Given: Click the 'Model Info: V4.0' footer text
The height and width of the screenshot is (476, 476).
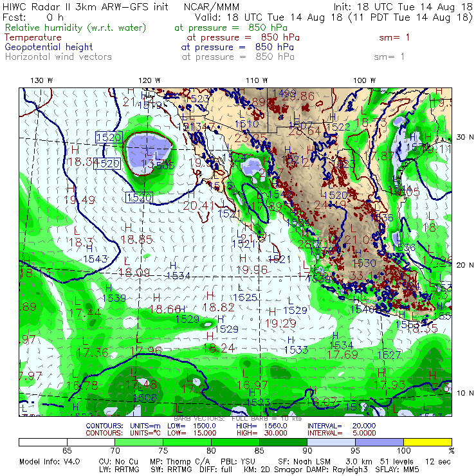Looking at the screenshot, I should pyautogui.click(x=50, y=462).
